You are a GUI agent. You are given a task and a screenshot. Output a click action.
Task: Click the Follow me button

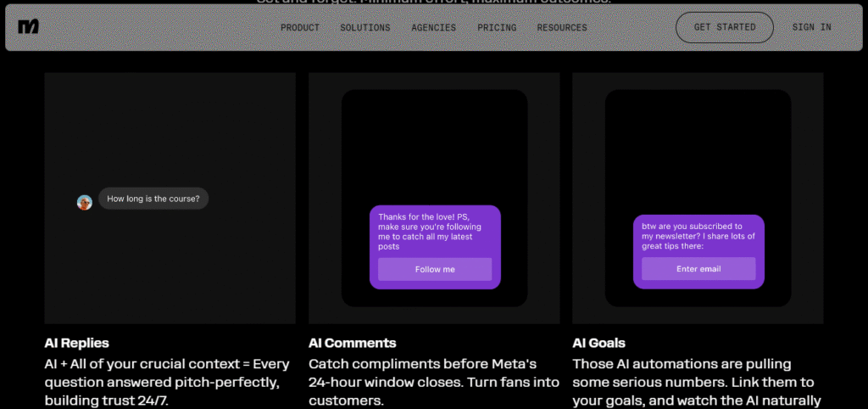(x=435, y=269)
